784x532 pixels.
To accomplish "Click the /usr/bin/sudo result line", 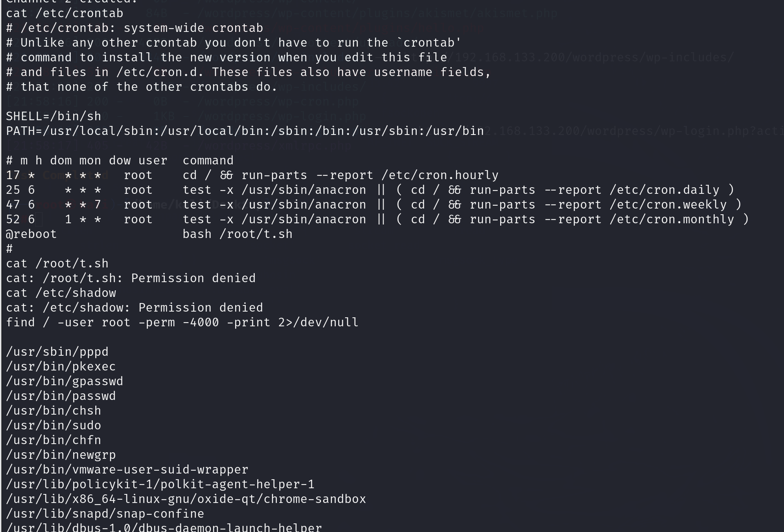I will tap(54, 425).
